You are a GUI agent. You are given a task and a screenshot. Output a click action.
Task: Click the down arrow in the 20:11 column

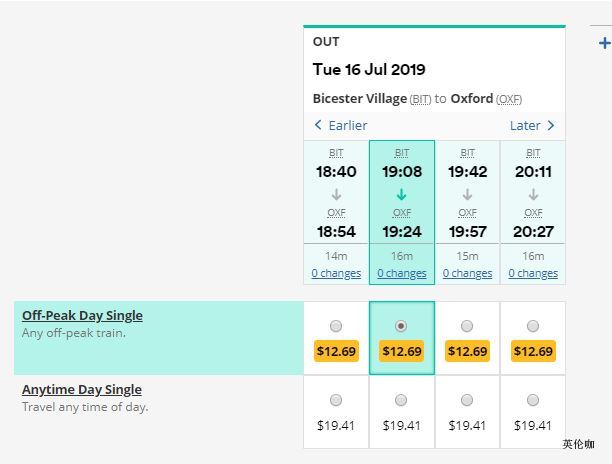pyautogui.click(x=533, y=194)
